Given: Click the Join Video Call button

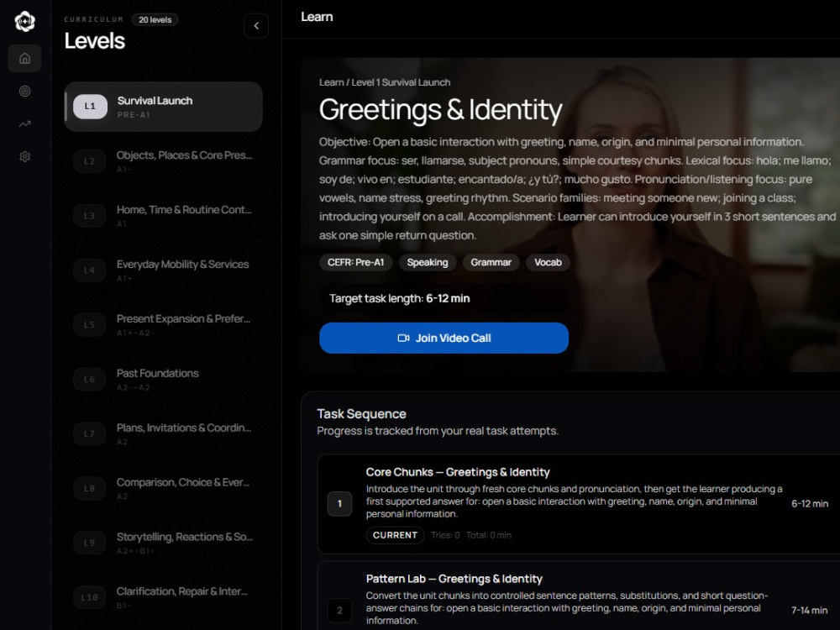Looking at the screenshot, I should click(444, 338).
